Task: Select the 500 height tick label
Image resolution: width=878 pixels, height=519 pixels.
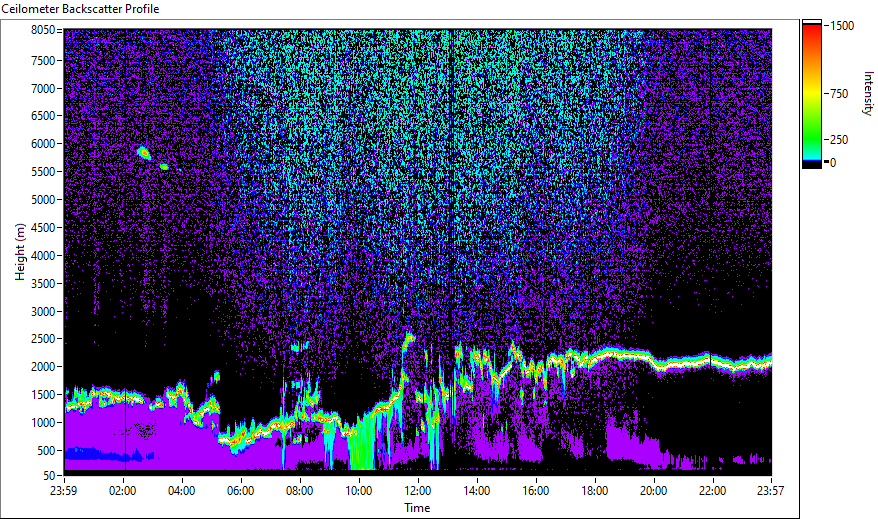Action: [46, 451]
